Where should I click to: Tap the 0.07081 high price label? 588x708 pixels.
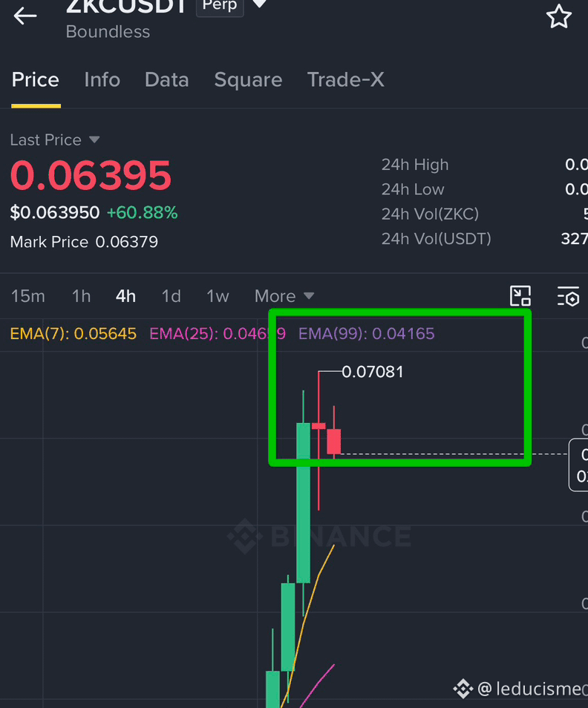click(x=372, y=372)
